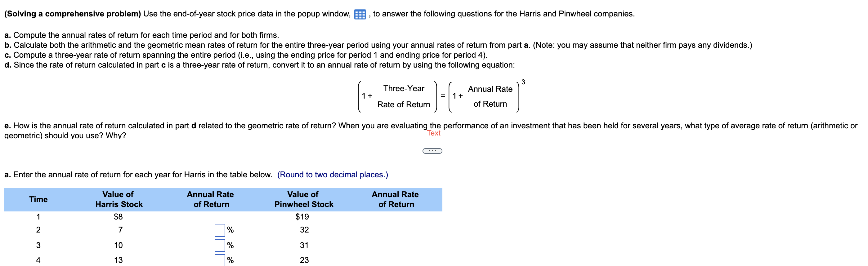Click the $19 Pinwheel value cell

(x=302, y=217)
